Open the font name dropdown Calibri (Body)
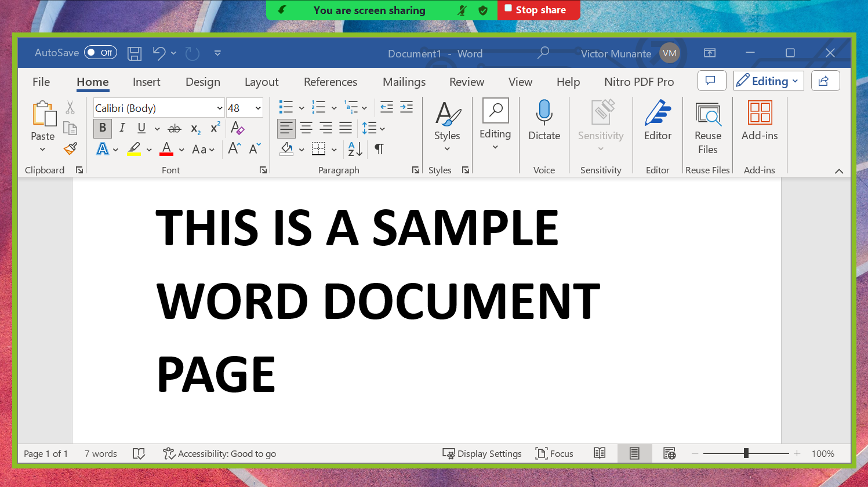The height and width of the screenshot is (487, 868). (220, 108)
